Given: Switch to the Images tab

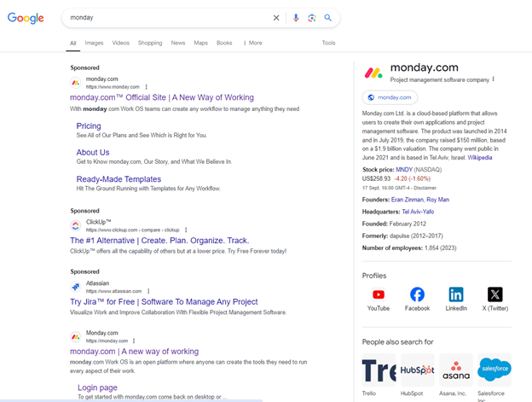Looking at the screenshot, I should click(x=94, y=43).
